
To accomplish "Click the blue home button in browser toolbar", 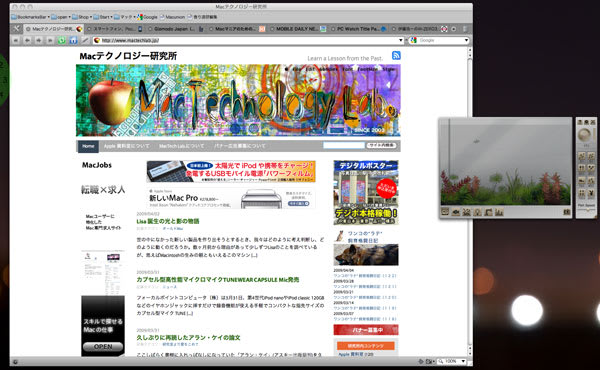I will [x=73, y=40].
